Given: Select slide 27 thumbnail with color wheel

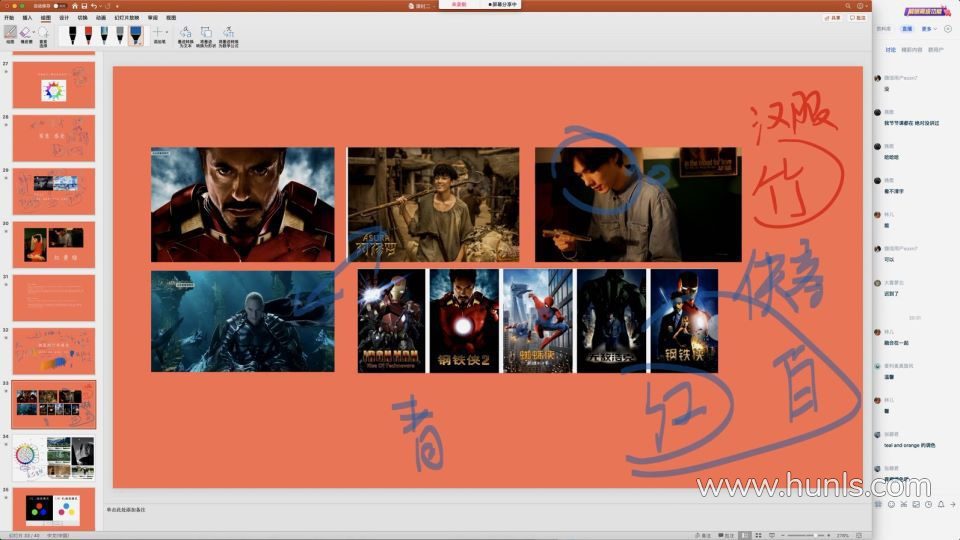Looking at the screenshot, I should 54,84.
